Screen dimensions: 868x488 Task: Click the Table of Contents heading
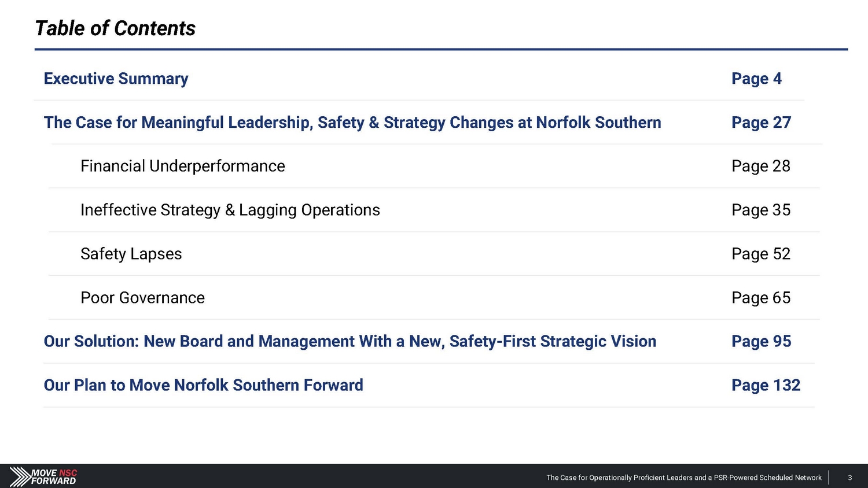[x=115, y=28]
